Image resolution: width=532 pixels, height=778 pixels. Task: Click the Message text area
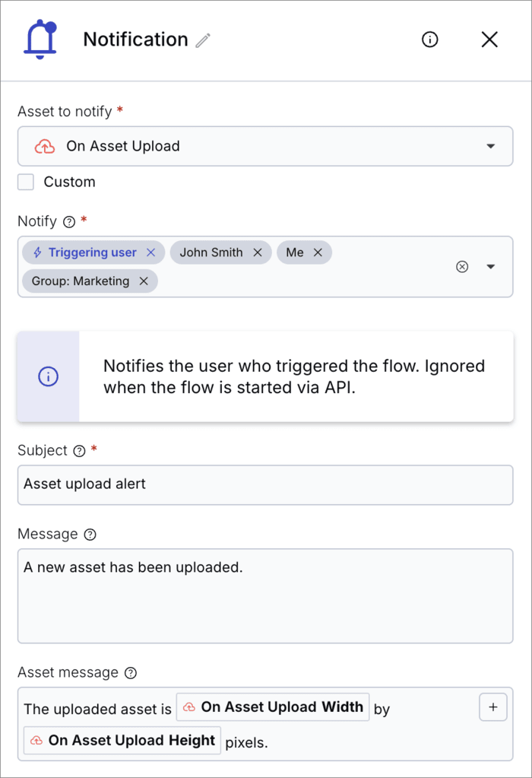pos(265,596)
